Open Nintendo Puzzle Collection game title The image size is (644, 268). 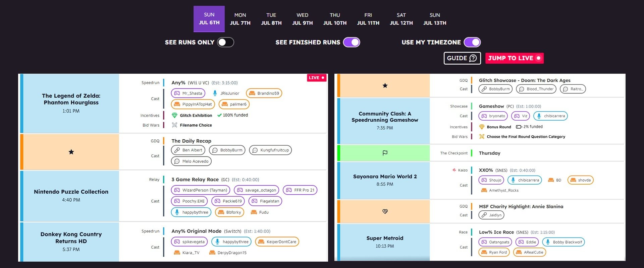[71, 192]
